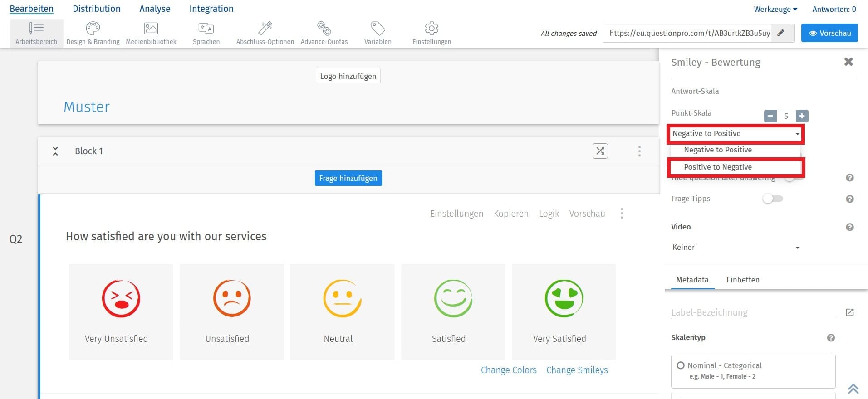Click the Antworten: 0 counter
868x399 pixels.
[x=834, y=9]
